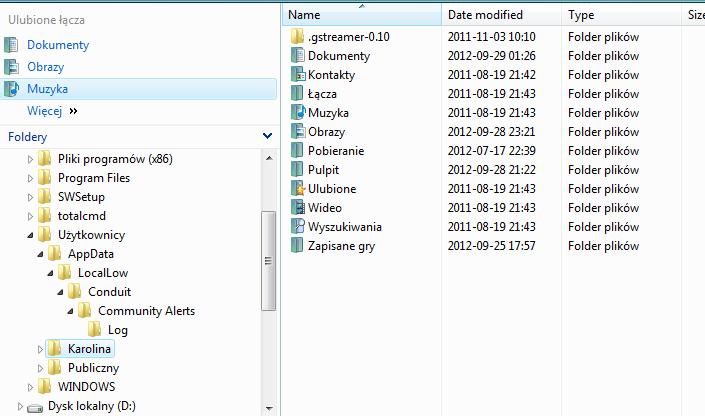
Task: Click the Więcej link to show more favorites
Action: [45, 111]
